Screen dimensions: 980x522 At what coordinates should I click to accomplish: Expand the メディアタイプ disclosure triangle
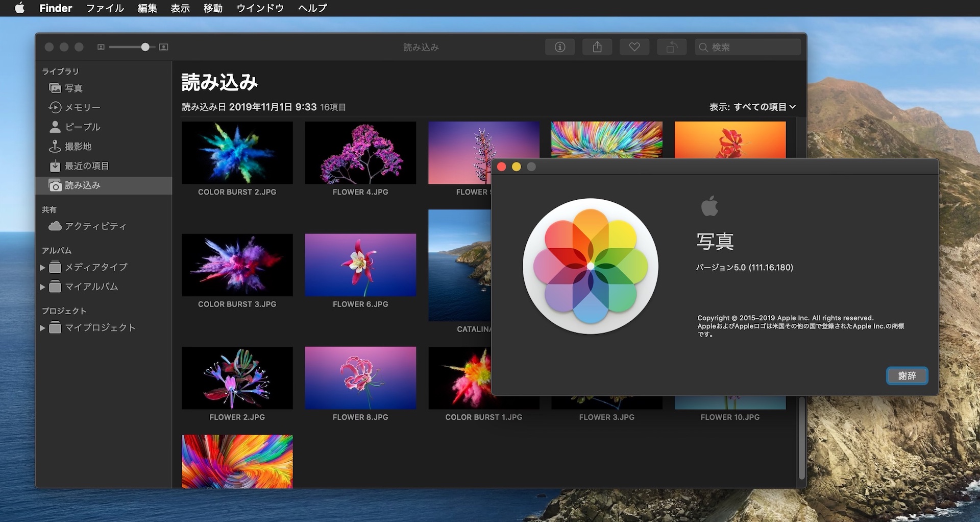[42, 267]
